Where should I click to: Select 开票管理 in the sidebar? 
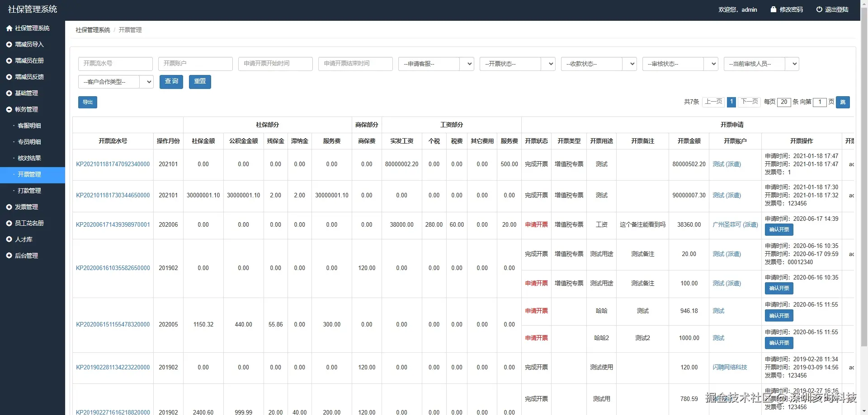click(33, 174)
